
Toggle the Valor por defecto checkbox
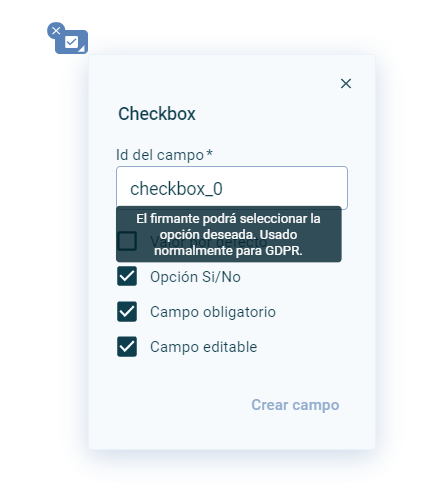[x=127, y=241]
